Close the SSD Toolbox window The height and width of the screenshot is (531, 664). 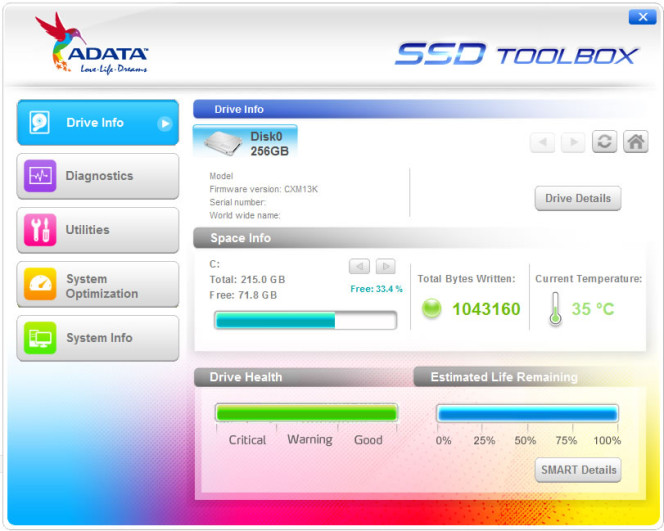coord(643,17)
